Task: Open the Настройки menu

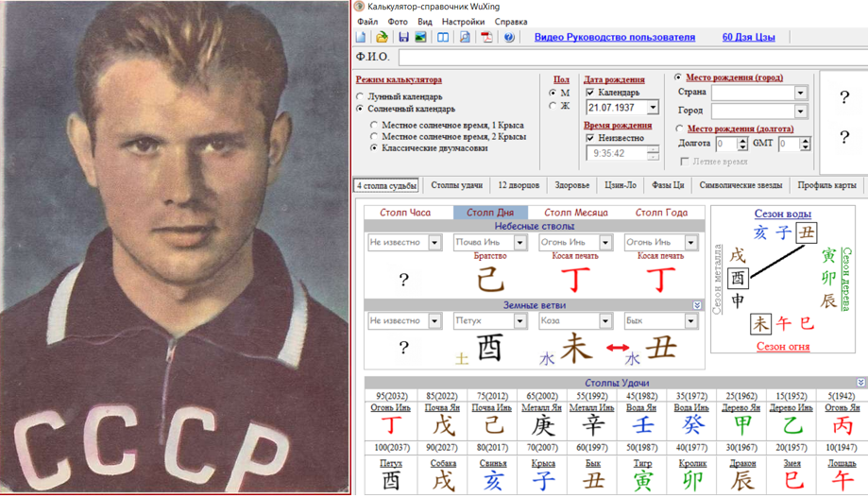Action: pyautogui.click(x=463, y=22)
